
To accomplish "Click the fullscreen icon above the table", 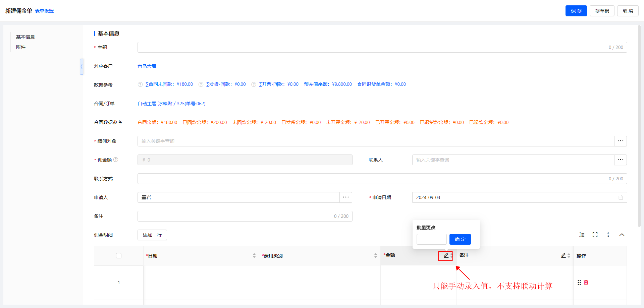I will coord(595,235).
